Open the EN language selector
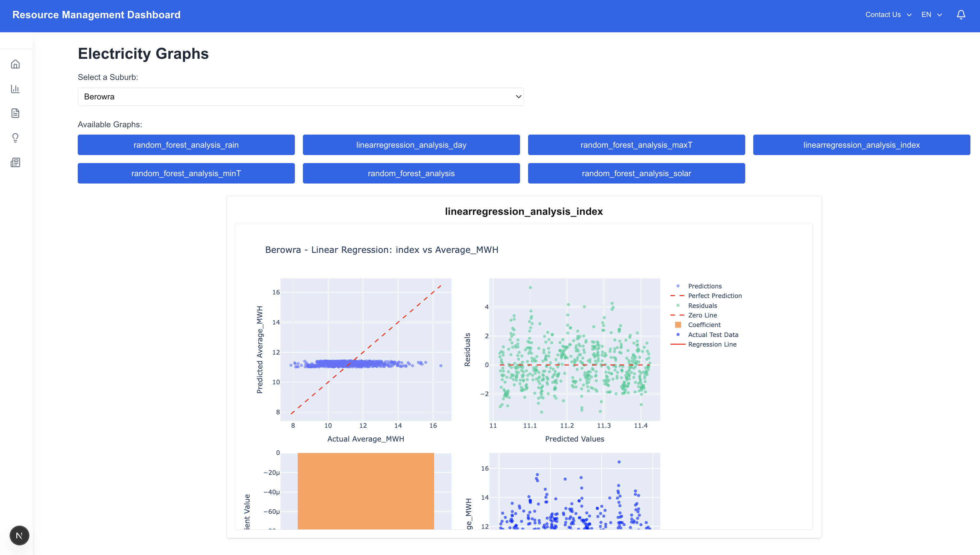Viewport: 980px width, 555px height. click(931, 14)
